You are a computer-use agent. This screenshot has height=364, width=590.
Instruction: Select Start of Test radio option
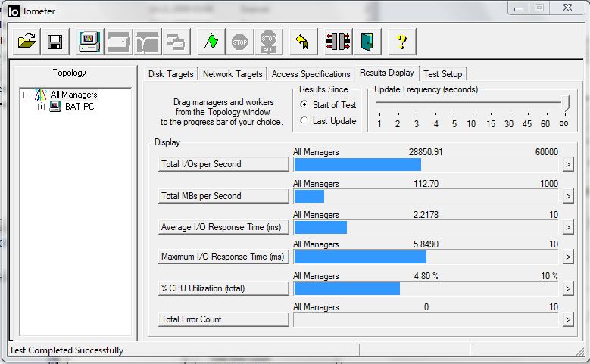pyautogui.click(x=304, y=104)
